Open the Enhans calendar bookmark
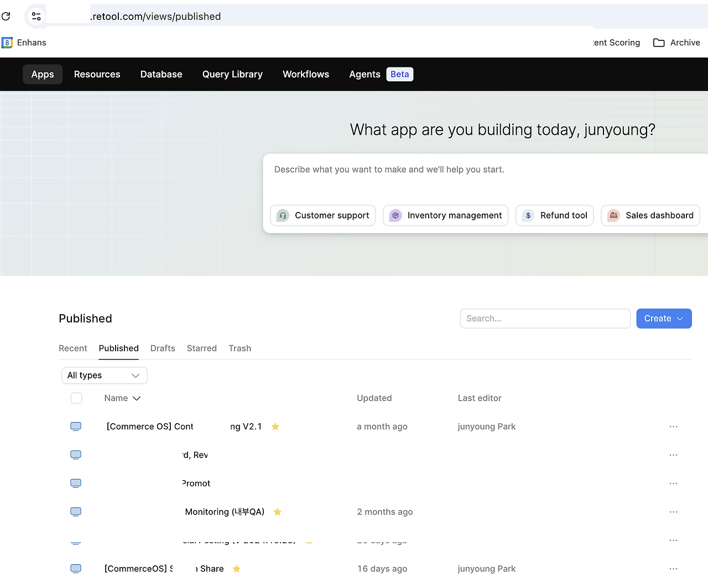The width and height of the screenshot is (708, 588). click(24, 43)
